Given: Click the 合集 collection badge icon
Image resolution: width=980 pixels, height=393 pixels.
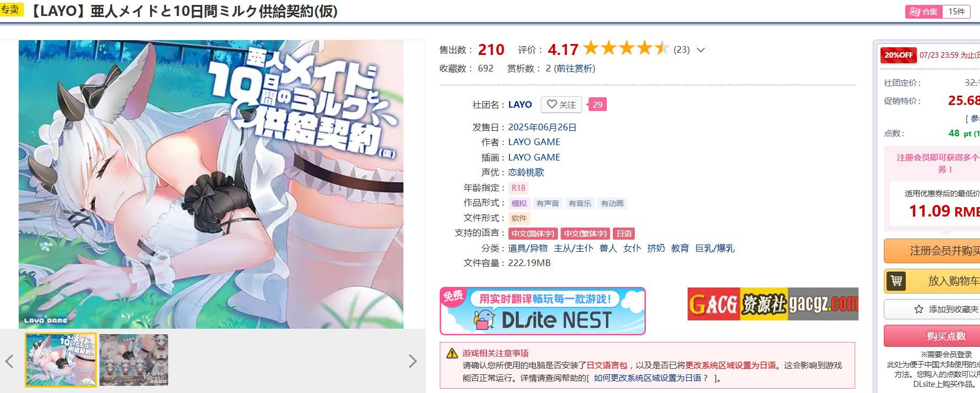Looking at the screenshot, I should tap(915, 12).
